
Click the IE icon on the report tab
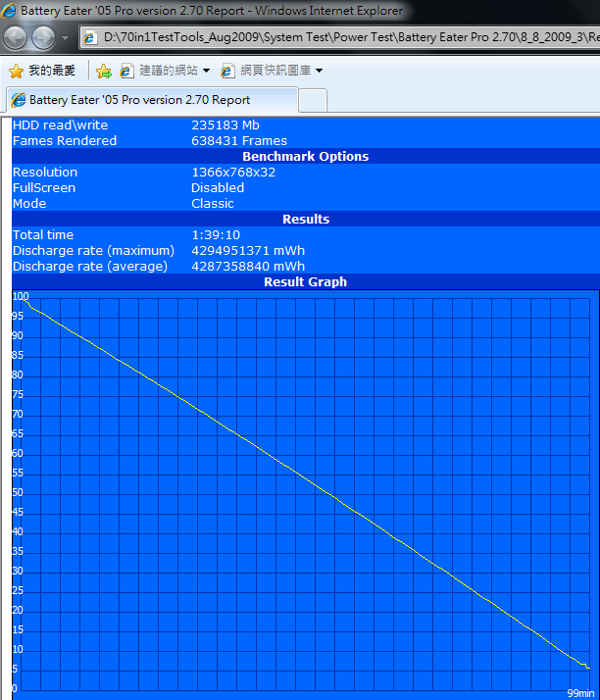pyautogui.click(x=18, y=100)
